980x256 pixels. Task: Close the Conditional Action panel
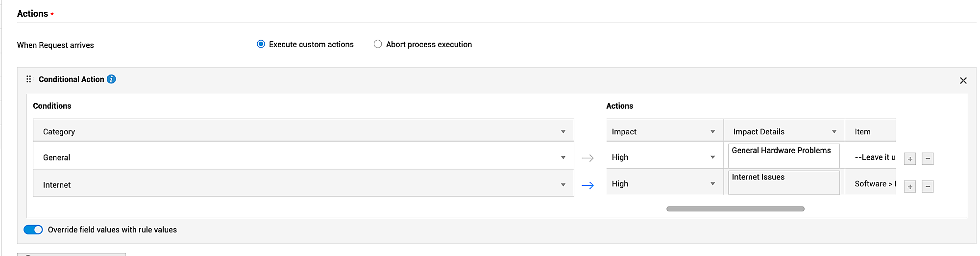[x=963, y=80]
